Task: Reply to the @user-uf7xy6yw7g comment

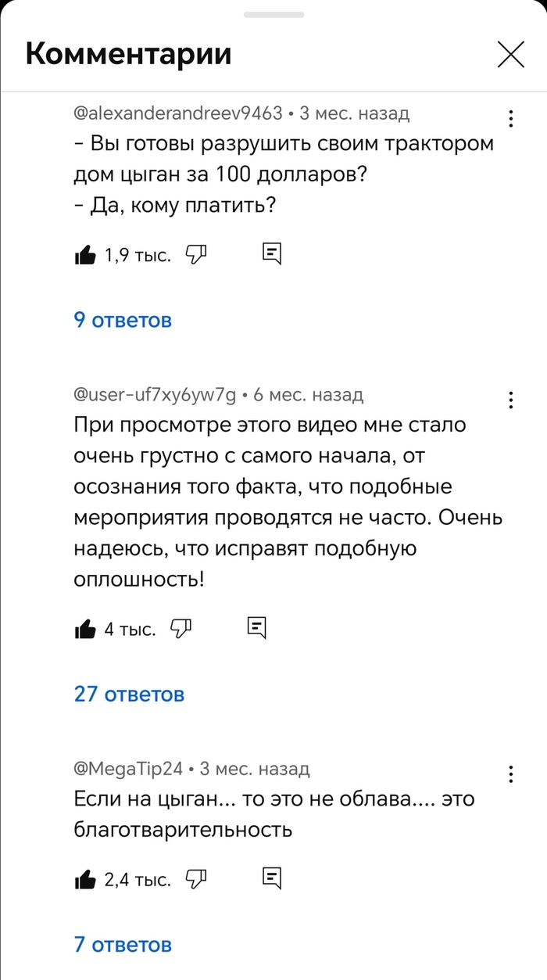Action: [256, 626]
